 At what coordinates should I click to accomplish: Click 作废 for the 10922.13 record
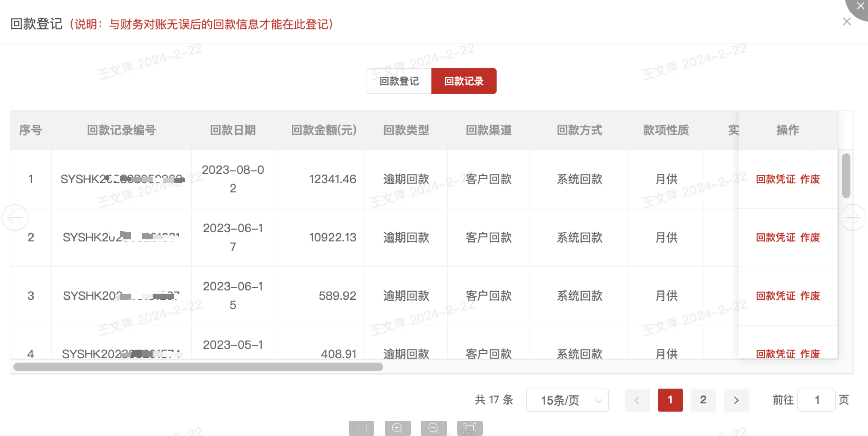(810, 237)
